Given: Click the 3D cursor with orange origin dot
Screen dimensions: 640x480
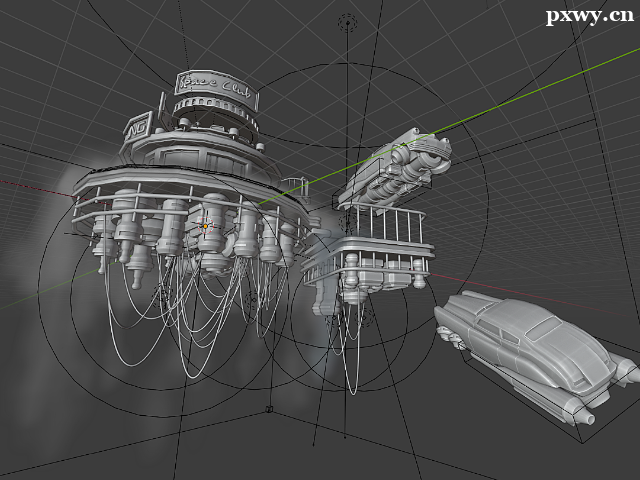Looking at the screenshot, I should pos(206,226).
